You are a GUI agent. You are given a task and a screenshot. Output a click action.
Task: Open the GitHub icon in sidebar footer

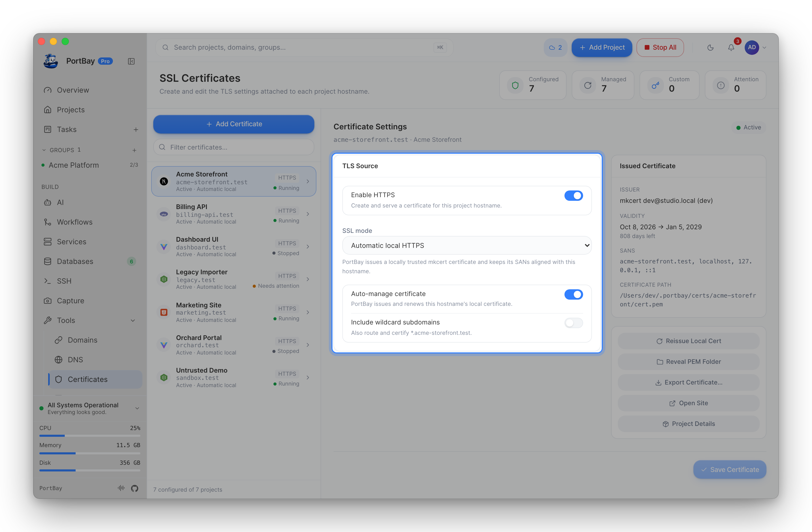pyautogui.click(x=135, y=488)
